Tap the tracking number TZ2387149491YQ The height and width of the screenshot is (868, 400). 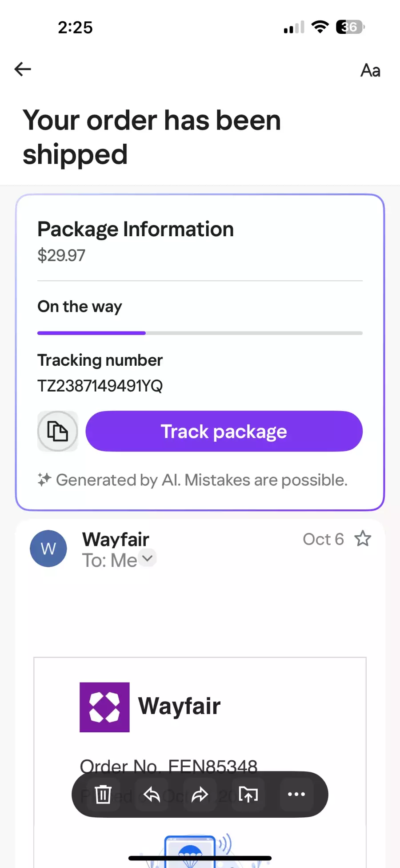tap(100, 386)
